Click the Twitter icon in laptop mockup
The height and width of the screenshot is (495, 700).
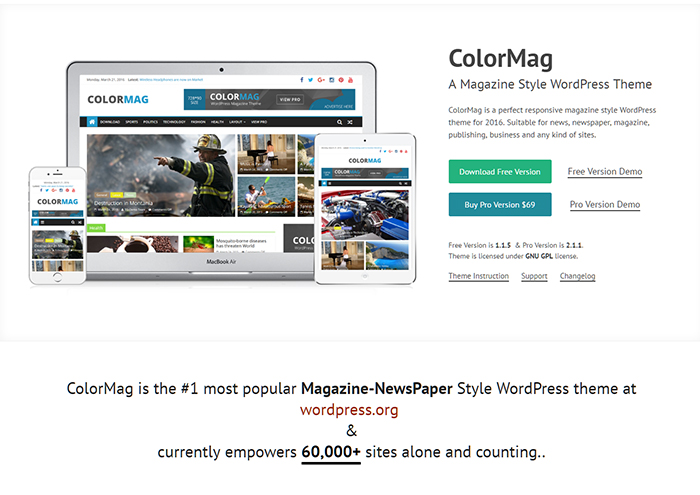tap(311, 80)
